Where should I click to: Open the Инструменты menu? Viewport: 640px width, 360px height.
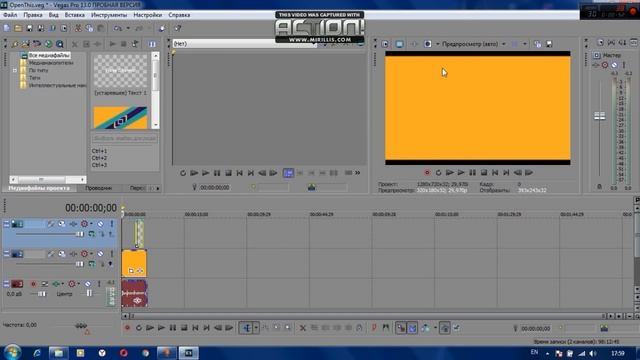coord(109,15)
